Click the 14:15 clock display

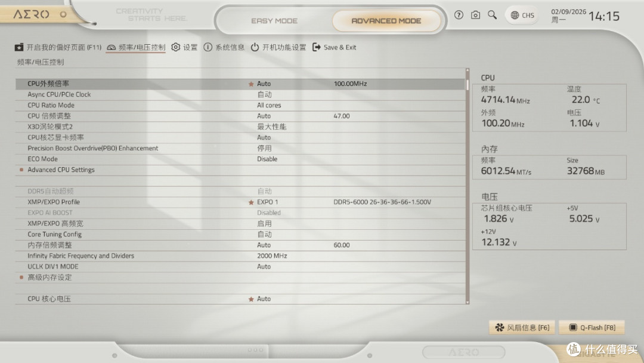coord(603,17)
